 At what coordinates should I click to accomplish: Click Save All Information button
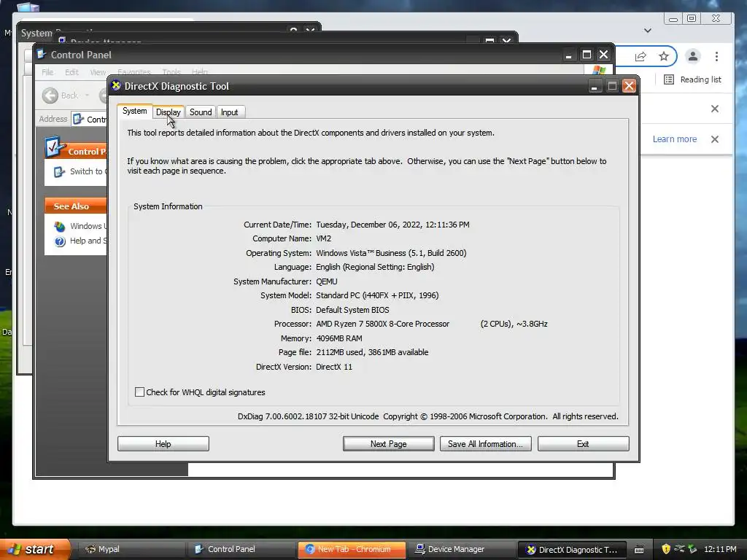(x=485, y=444)
